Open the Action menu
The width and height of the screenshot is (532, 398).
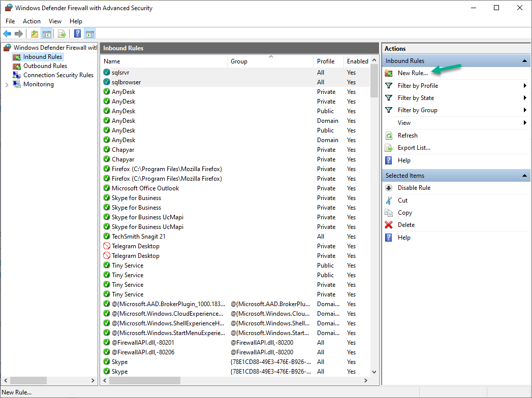click(x=32, y=21)
